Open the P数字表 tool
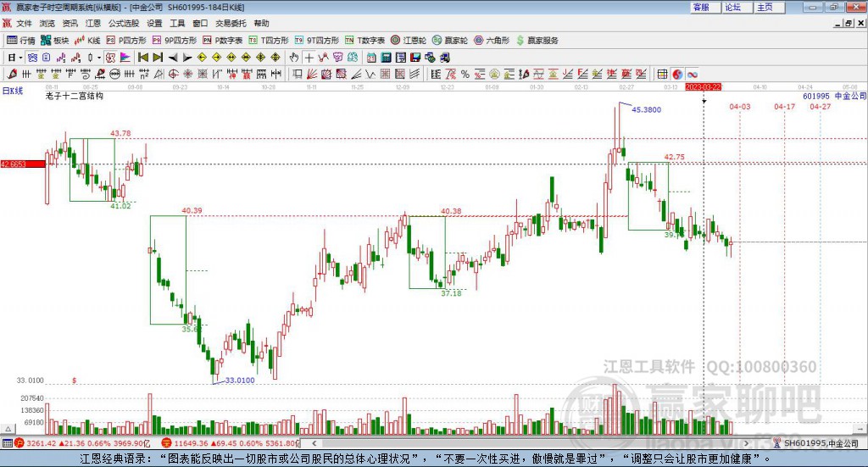This screenshot has height=467, width=868. point(223,41)
